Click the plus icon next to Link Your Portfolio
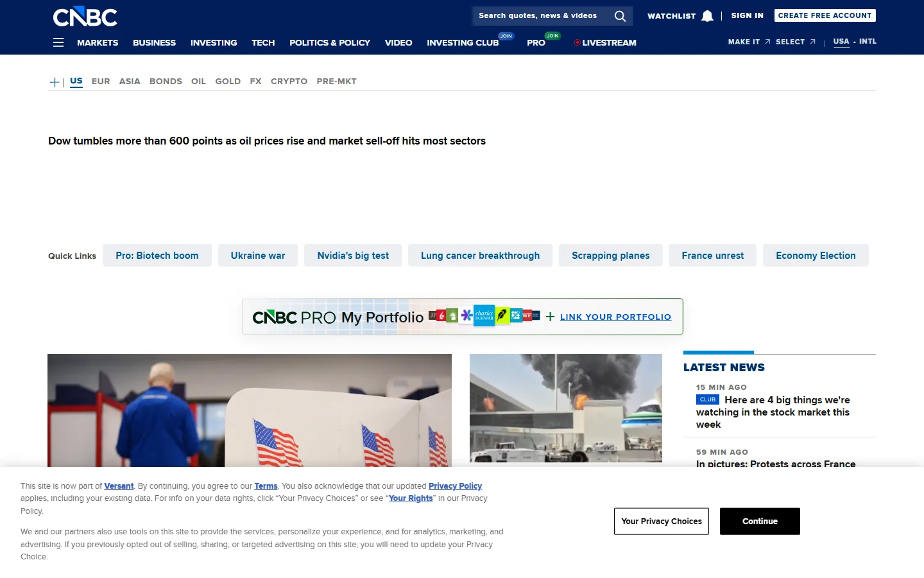Image resolution: width=924 pixels, height=578 pixels. [x=550, y=317]
